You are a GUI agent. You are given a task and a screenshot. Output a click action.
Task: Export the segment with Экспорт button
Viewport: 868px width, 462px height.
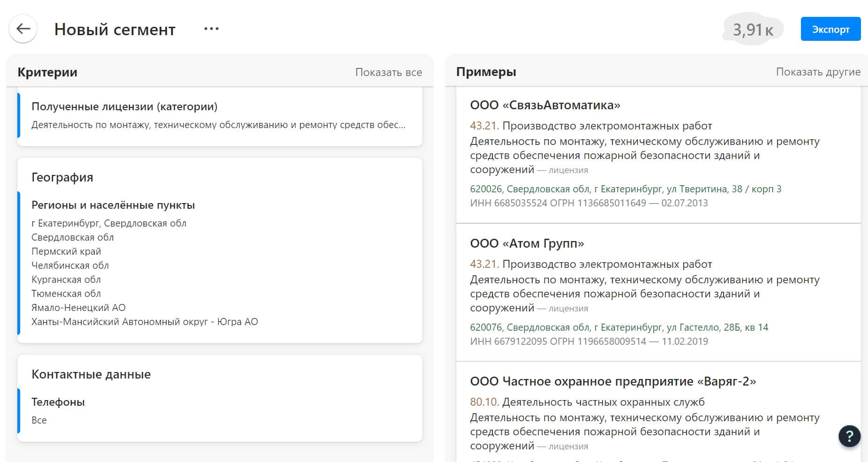coord(830,29)
